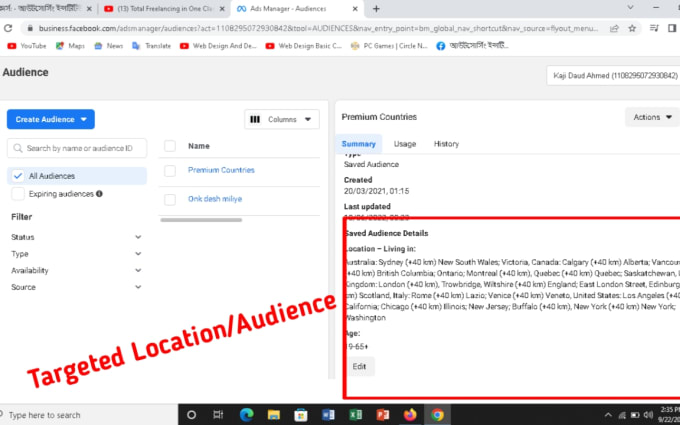This screenshot has height=425, width=680.
Task: Switch to the Ads Manager - Audiences tab
Action: 297,9
